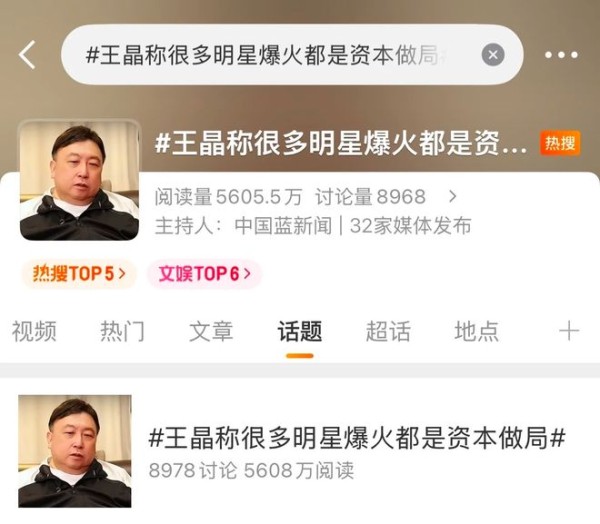Switch to the 热门 tab

tap(122, 331)
